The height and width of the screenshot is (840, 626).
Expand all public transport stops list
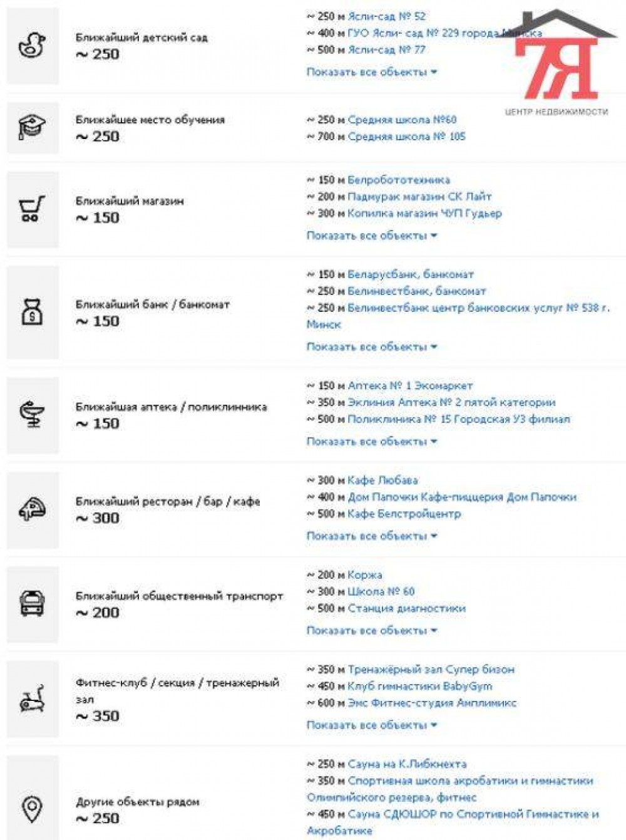[x=371, y=630]
